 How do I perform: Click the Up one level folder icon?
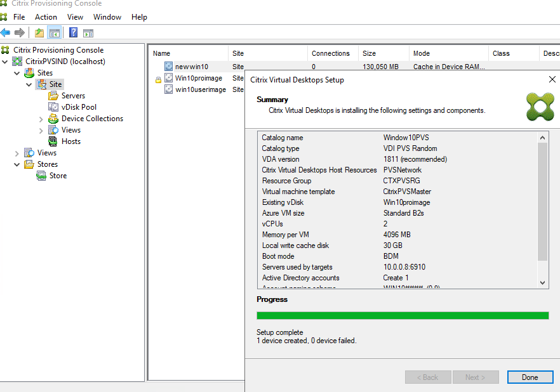coord(39,33)
